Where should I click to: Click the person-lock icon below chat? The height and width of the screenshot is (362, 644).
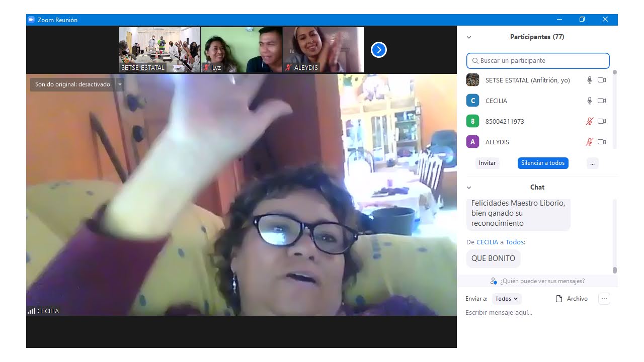pos(493,281)
